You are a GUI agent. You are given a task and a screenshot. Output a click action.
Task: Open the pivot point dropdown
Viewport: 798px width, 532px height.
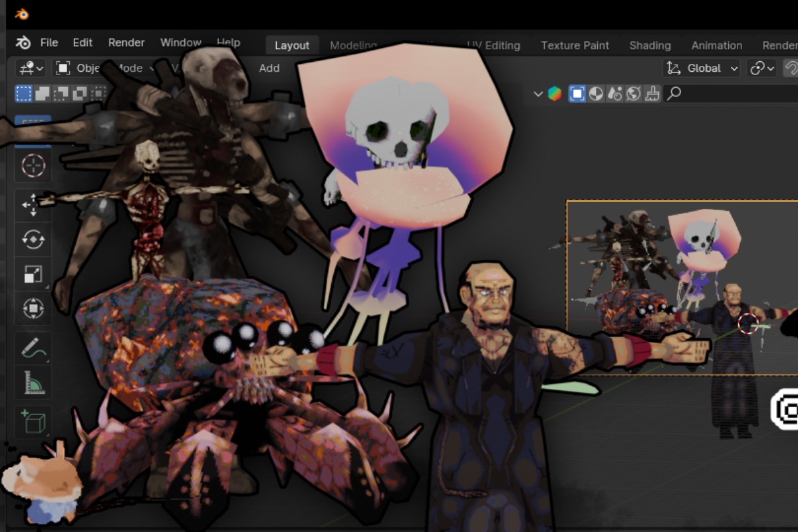[762, 68]
